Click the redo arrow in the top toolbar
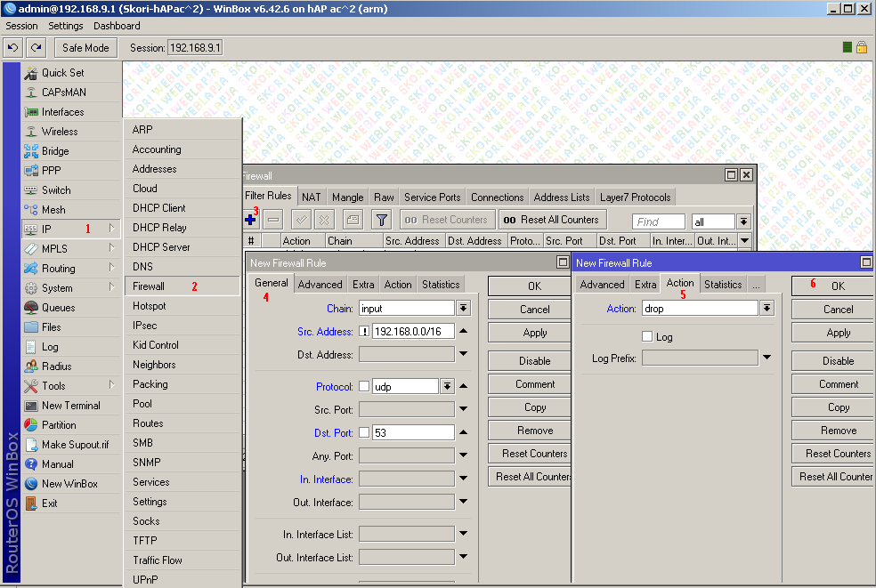Image resolution: width=876 pixels, height=588 pixels. tap(36, 47)
